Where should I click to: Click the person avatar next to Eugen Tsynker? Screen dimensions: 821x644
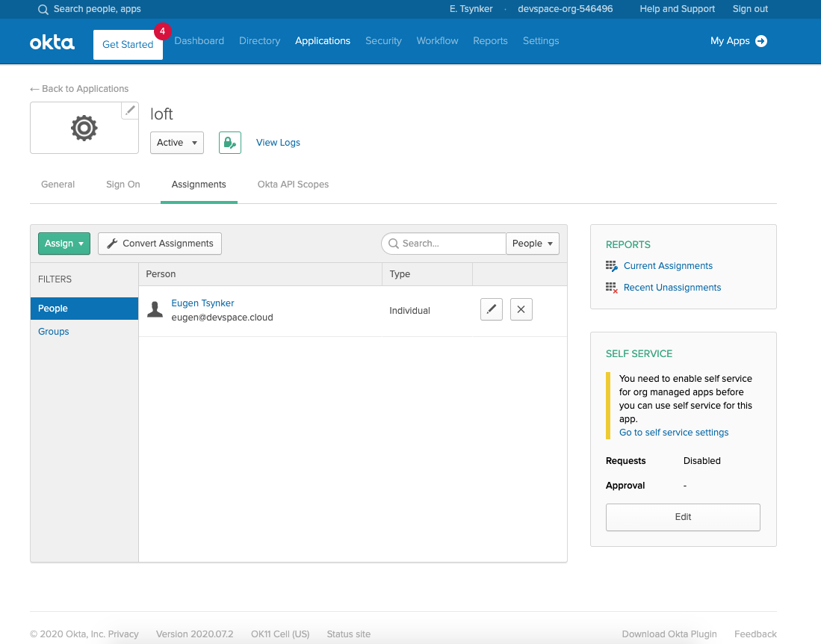click(x=155, y=309)
